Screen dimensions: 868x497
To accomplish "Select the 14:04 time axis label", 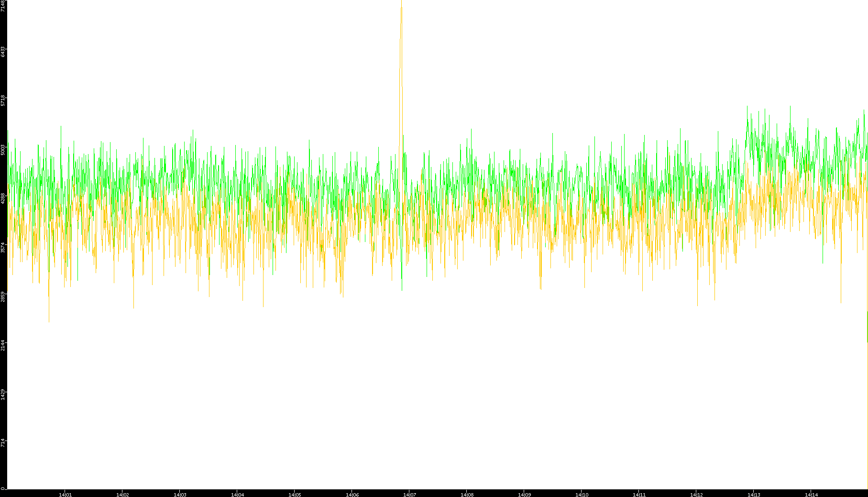I will [x=237, y=494].
